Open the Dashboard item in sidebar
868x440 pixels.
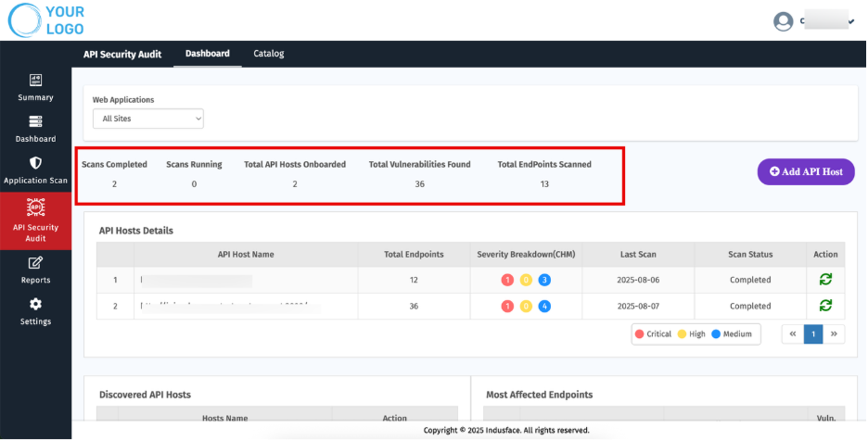[35, 130]
